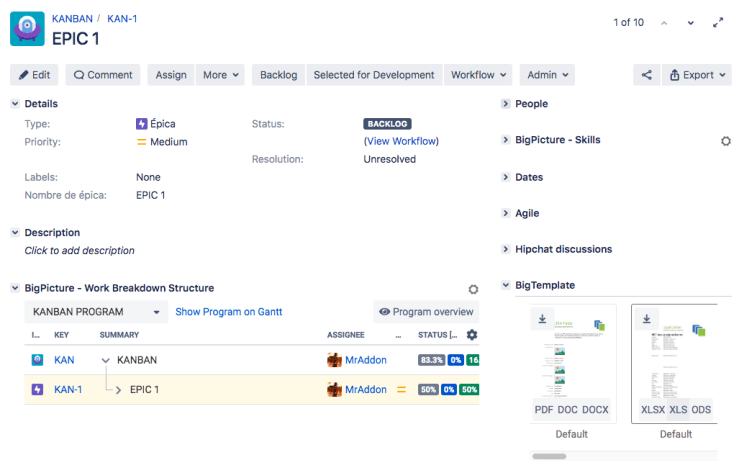This screenshot has height=473, width=739.
Task: Click the share icon button
Action: click(x=647, y=75)
